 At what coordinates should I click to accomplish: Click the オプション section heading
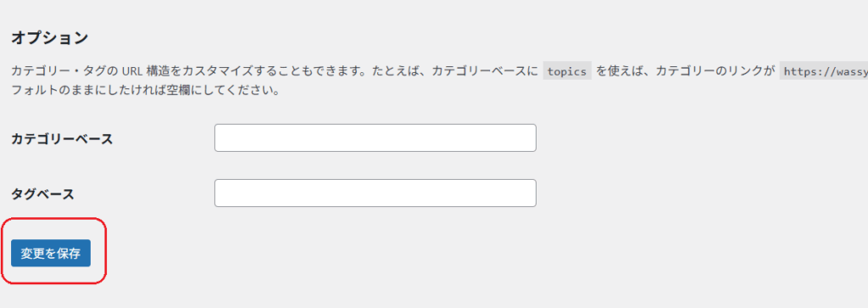point(50,37)
